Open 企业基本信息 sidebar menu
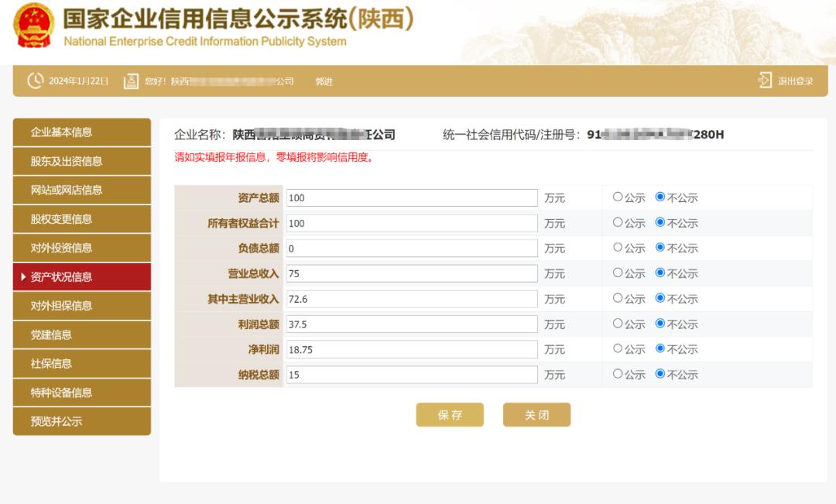836x504 pixels. 82,132
